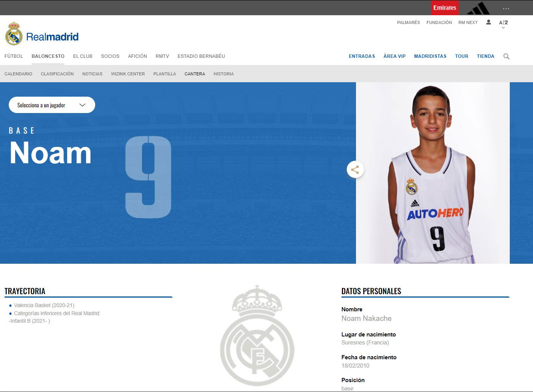Switch to WIZINK CENTER tab

(x=128, y=74)
